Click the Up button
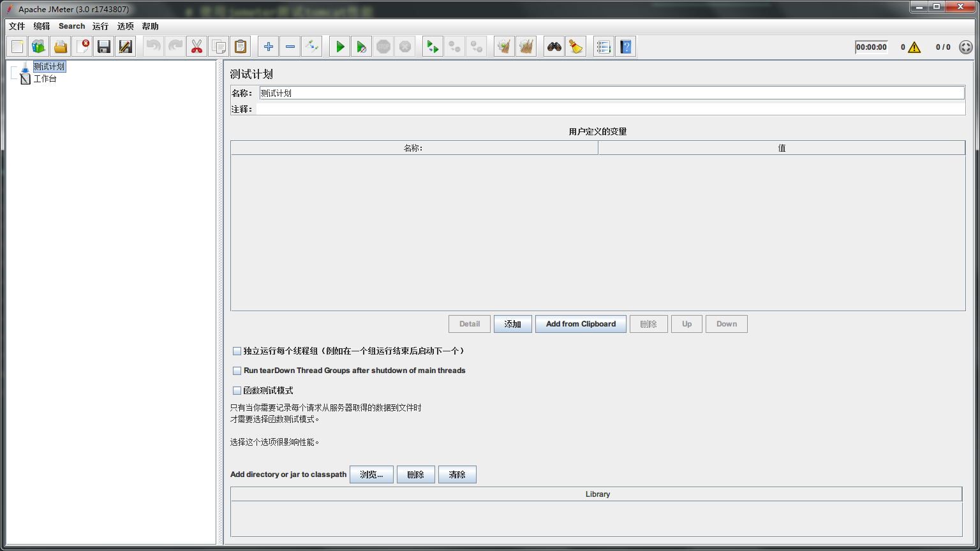 click(687, 324)
